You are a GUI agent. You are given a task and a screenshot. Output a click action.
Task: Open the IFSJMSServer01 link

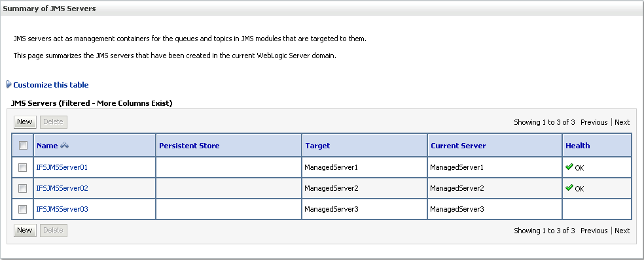click(62, 167)
